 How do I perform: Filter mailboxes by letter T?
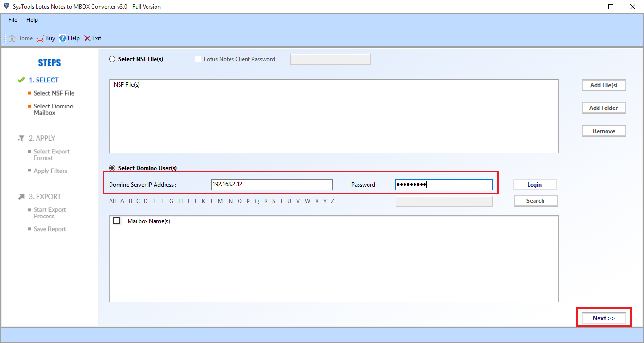(x=281, y=201)
